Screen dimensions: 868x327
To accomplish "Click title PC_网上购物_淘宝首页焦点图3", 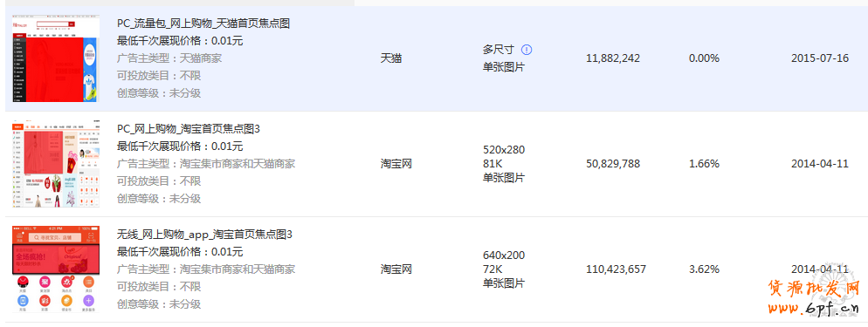I will click(189, 129).
